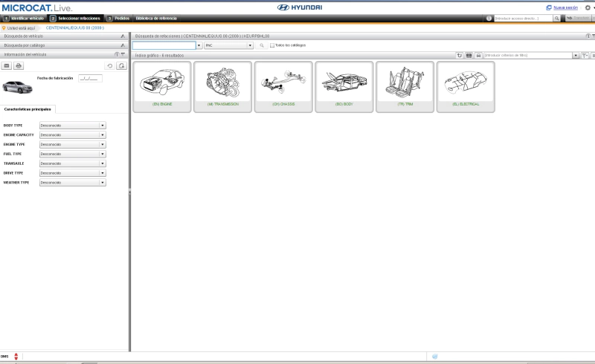This screenshot has width=595, height=364.
Task: Expand the FUEL TYPE dropdown
Action: (103, 154)
